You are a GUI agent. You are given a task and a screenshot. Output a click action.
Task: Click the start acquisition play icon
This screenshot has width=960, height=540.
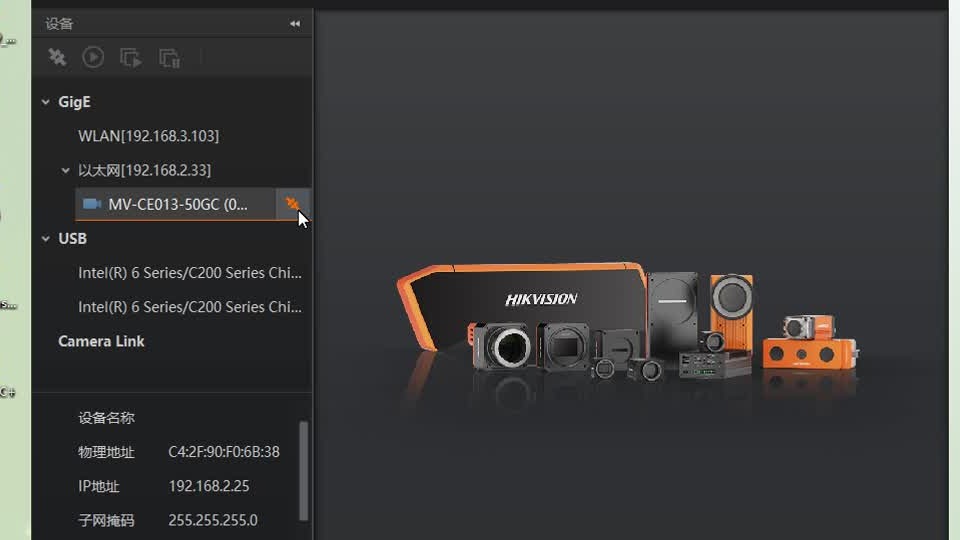93,58
